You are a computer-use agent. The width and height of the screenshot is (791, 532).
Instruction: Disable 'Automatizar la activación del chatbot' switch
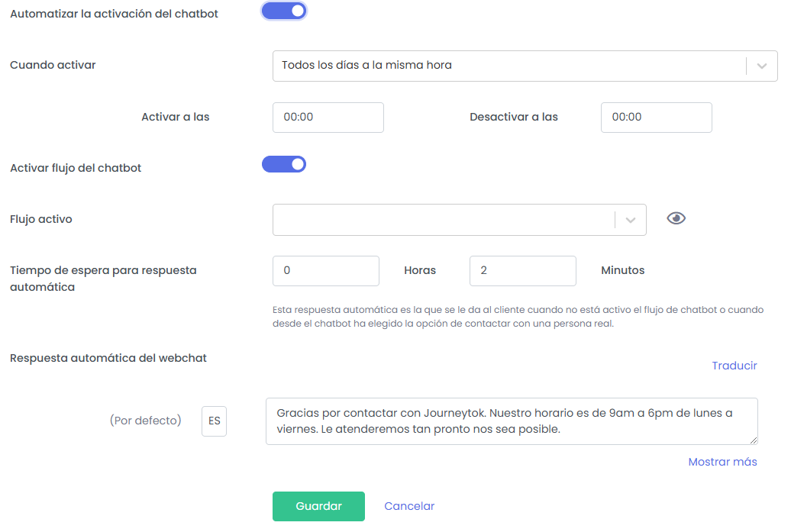click(284, 11)
